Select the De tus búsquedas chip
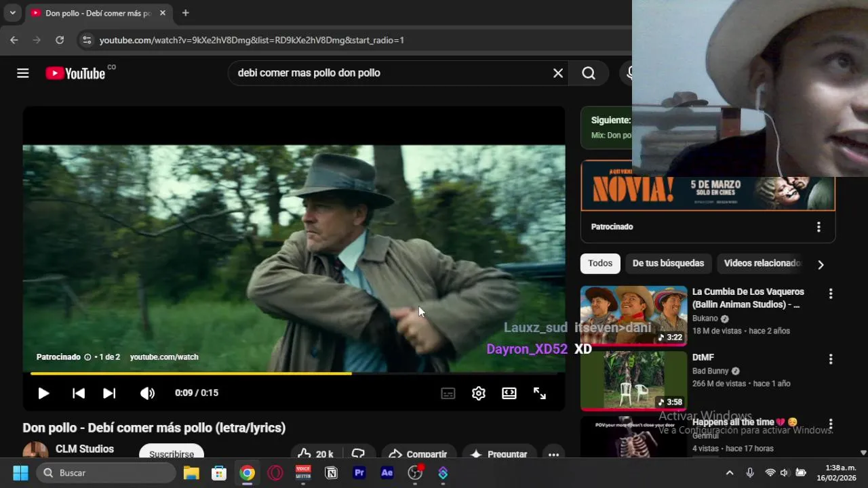 [668, 264]
